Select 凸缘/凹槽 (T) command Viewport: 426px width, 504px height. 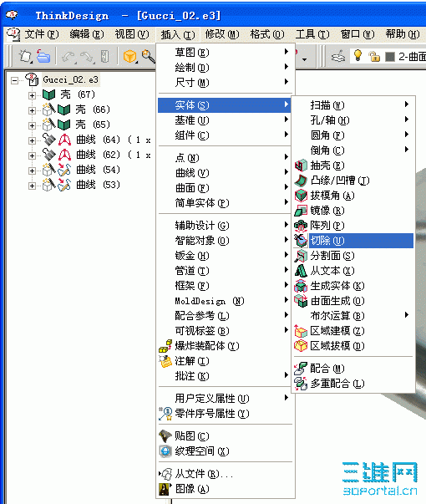[353, 181]
